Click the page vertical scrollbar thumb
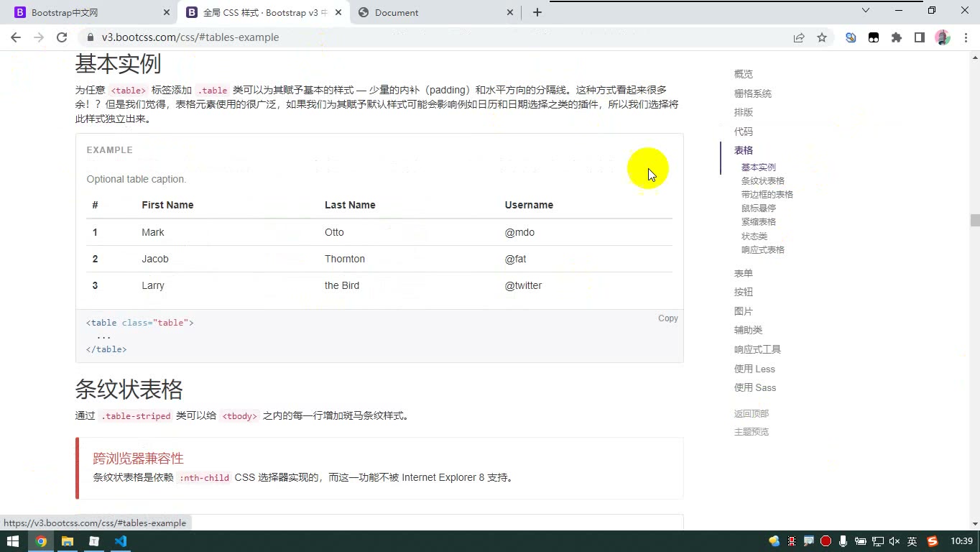This screenshot has width=980, height=552. click(975, 221)
